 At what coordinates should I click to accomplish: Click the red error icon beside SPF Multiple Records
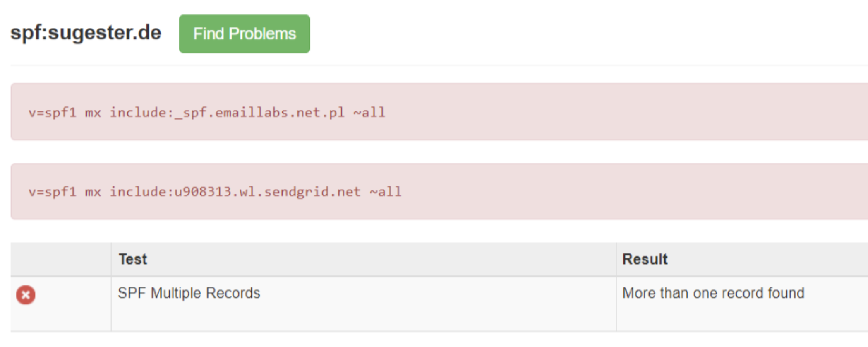pos(26,295)
